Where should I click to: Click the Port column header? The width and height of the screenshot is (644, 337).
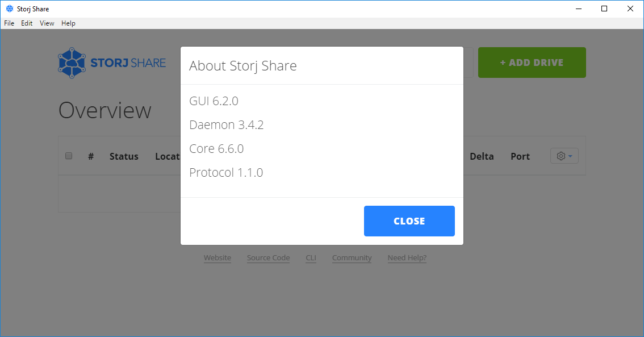[x=520, y=156]
